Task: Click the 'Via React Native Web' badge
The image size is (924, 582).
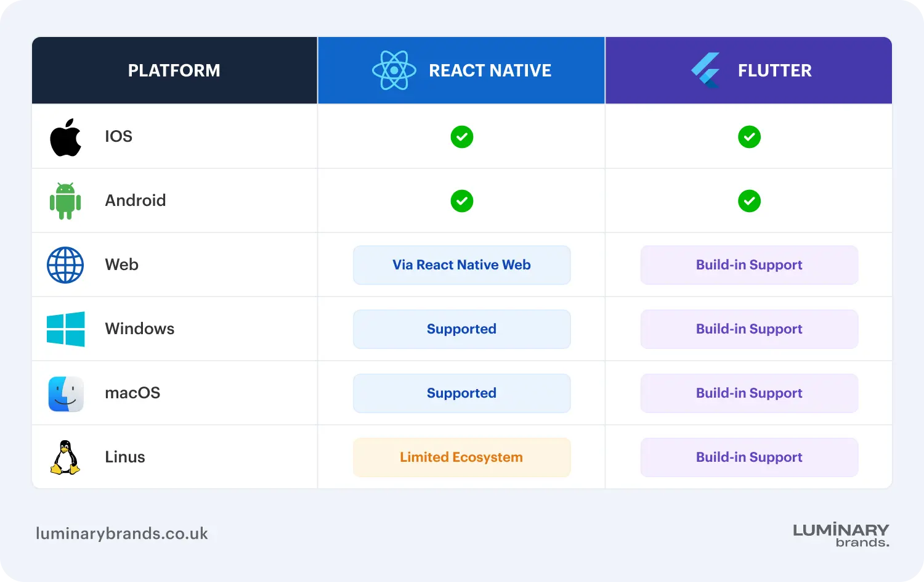Action: 462,265
